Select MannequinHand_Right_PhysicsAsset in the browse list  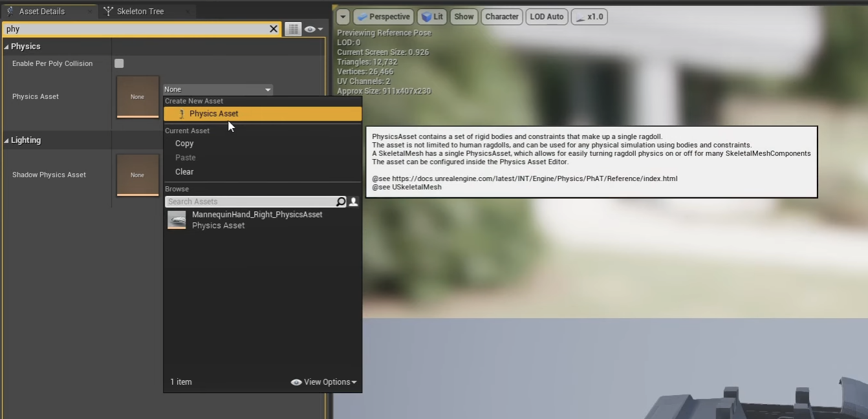click(x=262, y=220)
